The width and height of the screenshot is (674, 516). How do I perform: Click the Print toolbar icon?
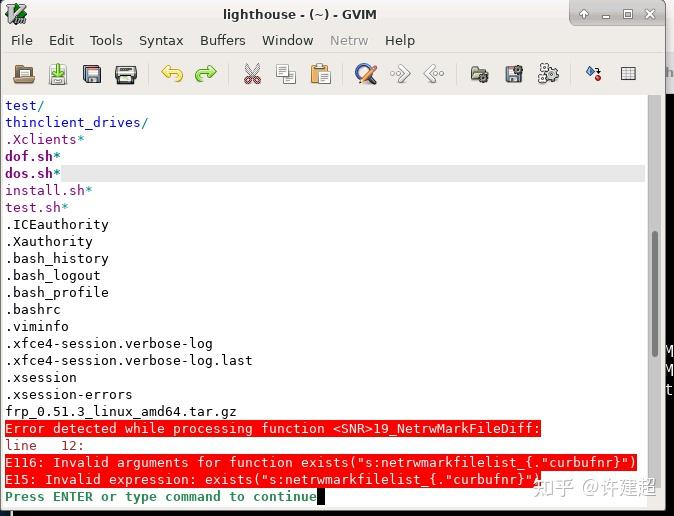[126, 74]
